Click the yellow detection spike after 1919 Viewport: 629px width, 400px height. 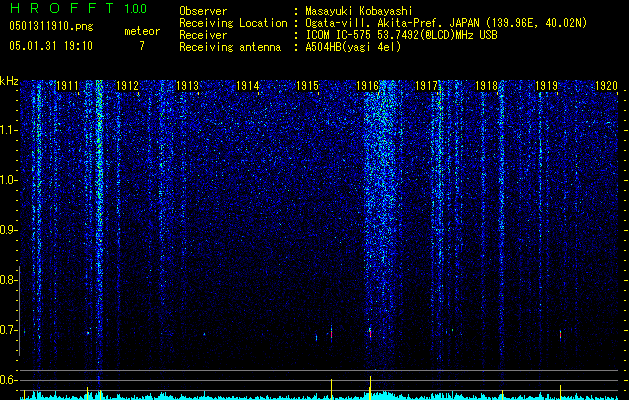tap(560, 392)
